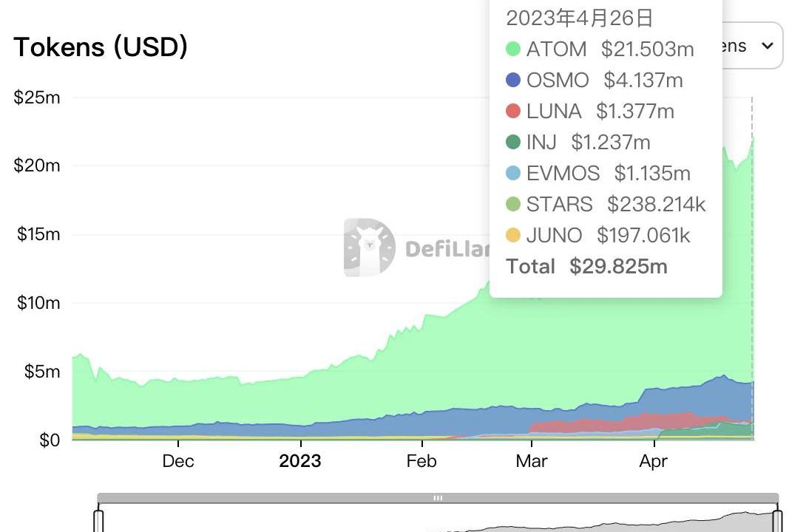Click the right range slider handle
Viewport: 806px width, 532px height.
click(x=778, y=520)
